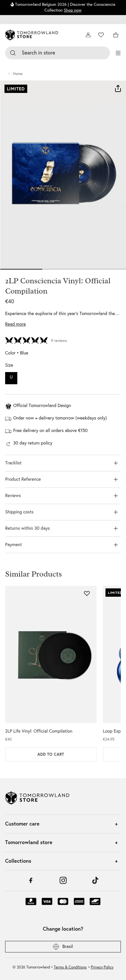This screenshot has width=126, height=980.
Task: Open the Instagram icon link
Action: point(63,880)
